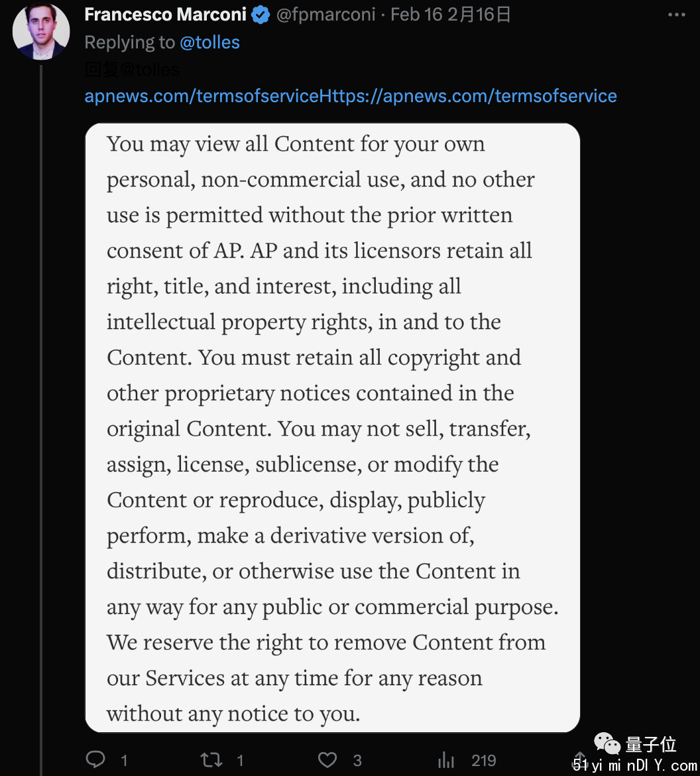Screen dimensions: 700x776
Task: Open the @tolles mention link
Action: point(209,42)
